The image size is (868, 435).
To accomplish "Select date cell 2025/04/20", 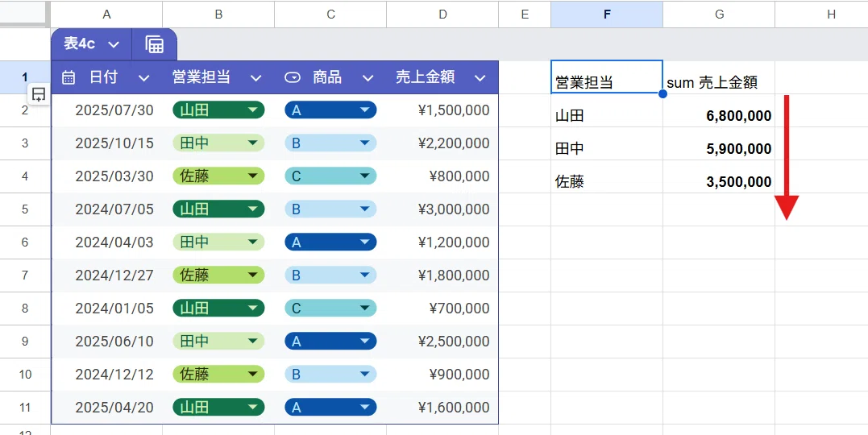I will 107,408.
